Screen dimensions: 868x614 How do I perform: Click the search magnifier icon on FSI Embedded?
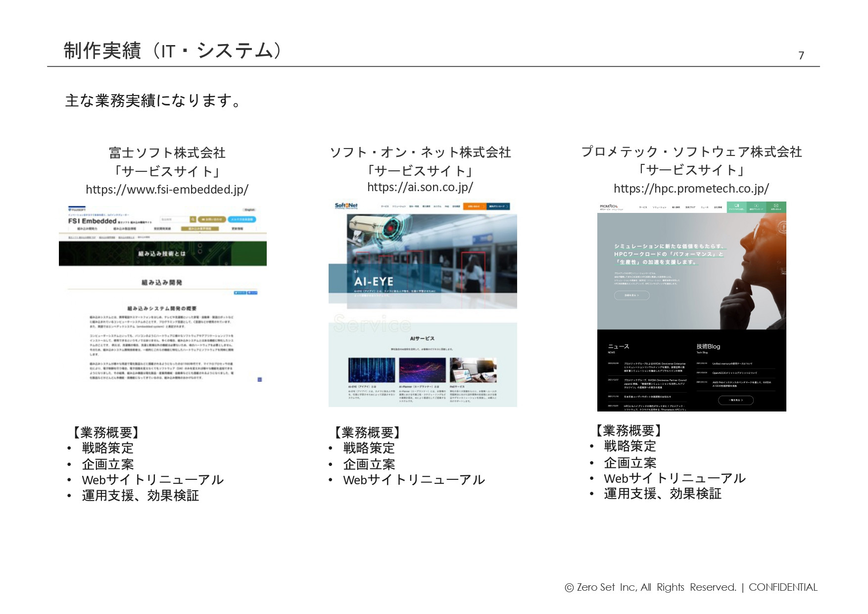pos(193,219)
